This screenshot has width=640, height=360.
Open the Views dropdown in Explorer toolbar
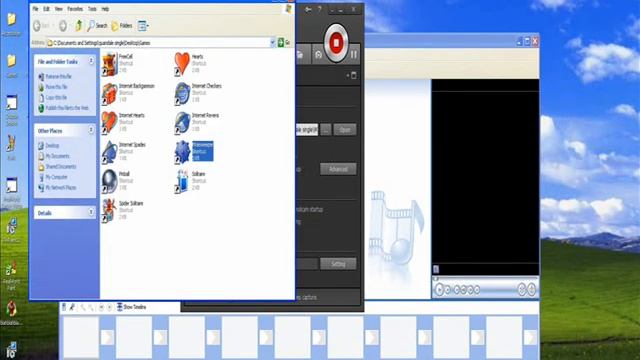[142, 26]
